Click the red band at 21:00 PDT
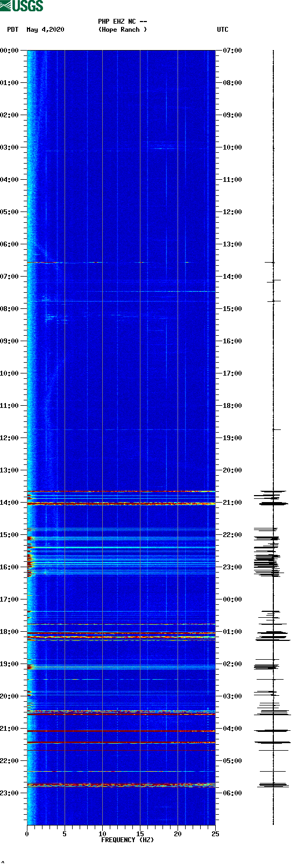 (121, 731)
